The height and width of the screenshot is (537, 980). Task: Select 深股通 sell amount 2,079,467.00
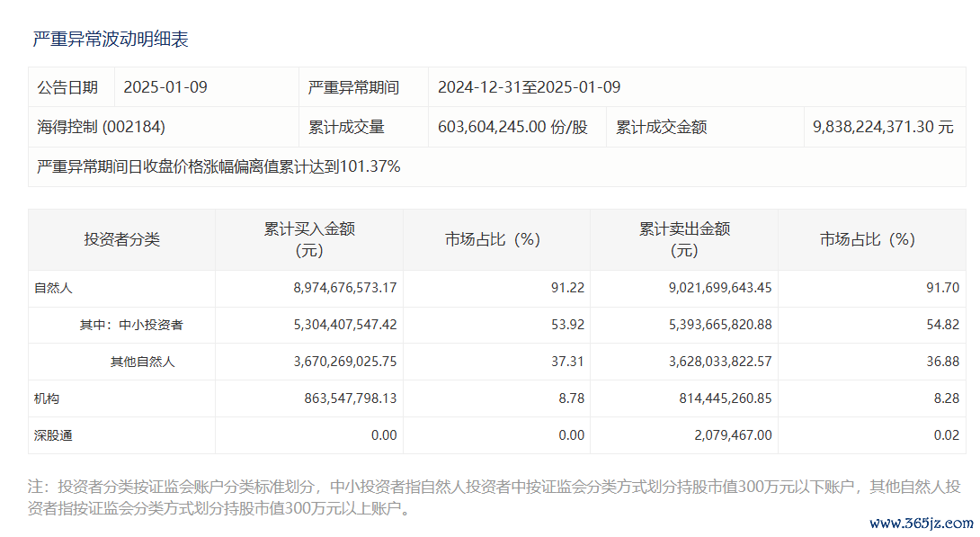coord(729,435)
